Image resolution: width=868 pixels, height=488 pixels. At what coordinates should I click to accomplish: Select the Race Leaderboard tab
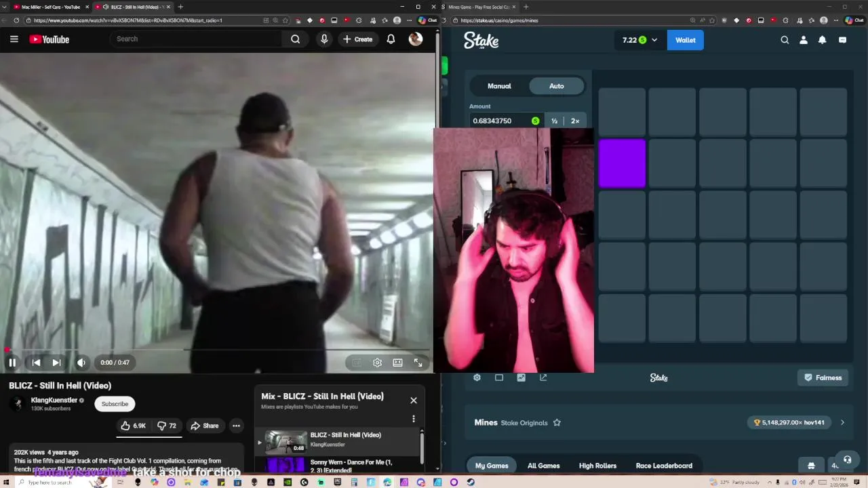(664, 466)
